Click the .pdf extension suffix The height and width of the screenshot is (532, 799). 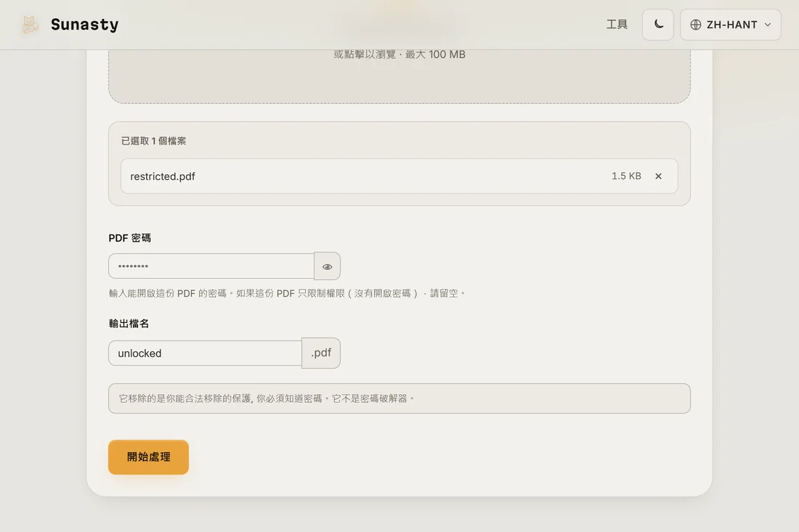click(x=321, y=353)
